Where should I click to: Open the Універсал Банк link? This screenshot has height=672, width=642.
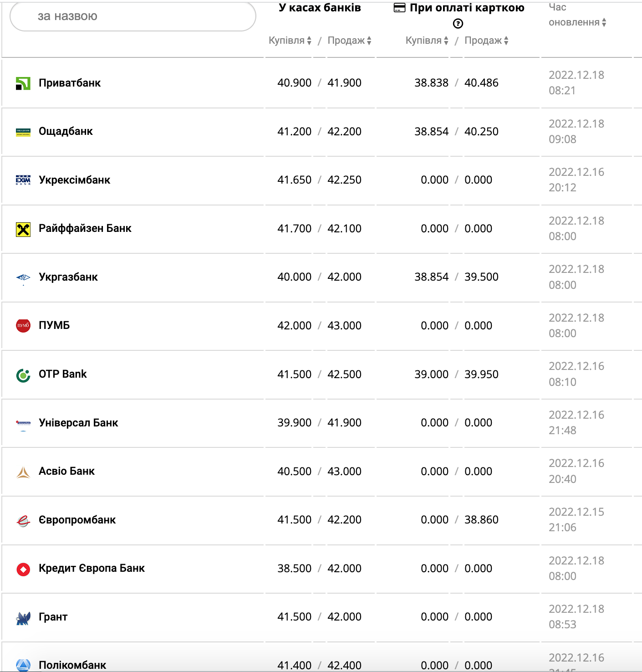78,423
